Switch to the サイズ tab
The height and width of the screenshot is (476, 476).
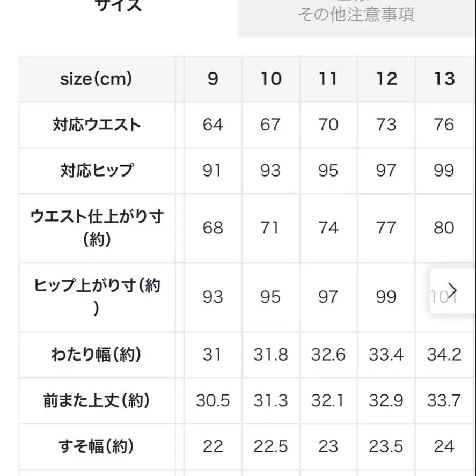(x=119, y=6)
